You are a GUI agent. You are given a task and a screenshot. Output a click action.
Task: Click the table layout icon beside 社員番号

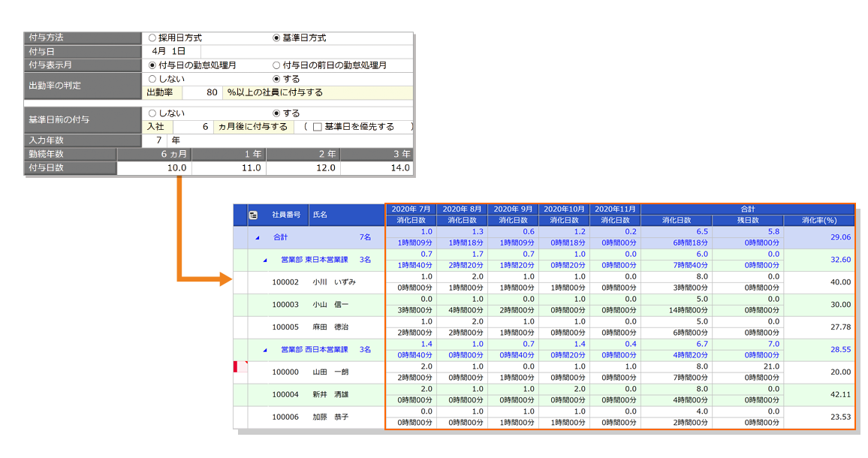[253, 215]
